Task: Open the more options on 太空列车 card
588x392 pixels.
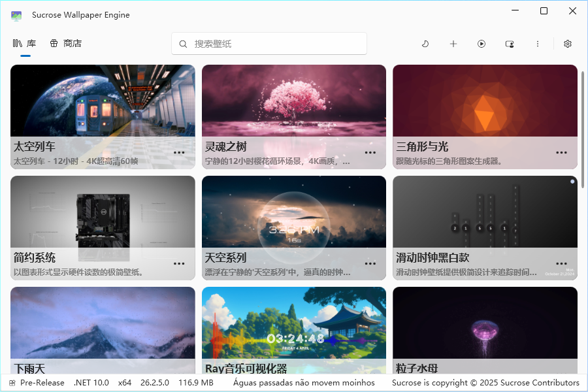Action: click(179, 152)
